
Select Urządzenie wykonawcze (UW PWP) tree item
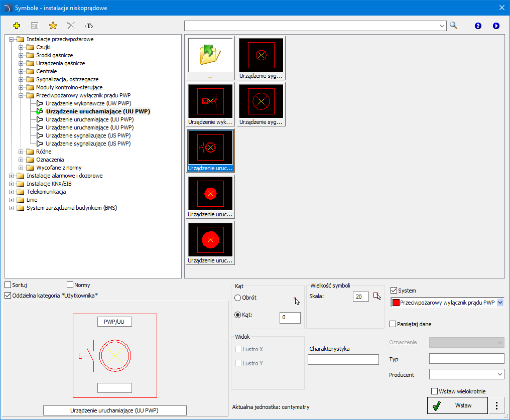88,103
